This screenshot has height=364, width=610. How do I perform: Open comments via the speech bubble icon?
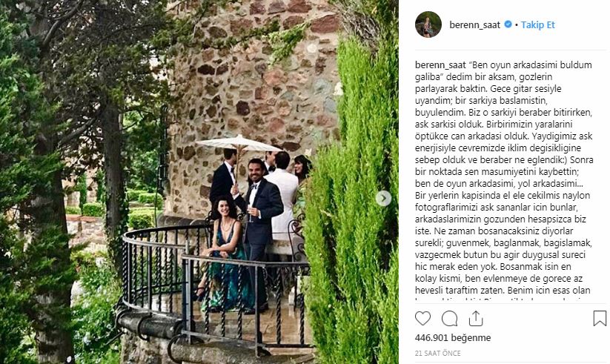(449, 319)
